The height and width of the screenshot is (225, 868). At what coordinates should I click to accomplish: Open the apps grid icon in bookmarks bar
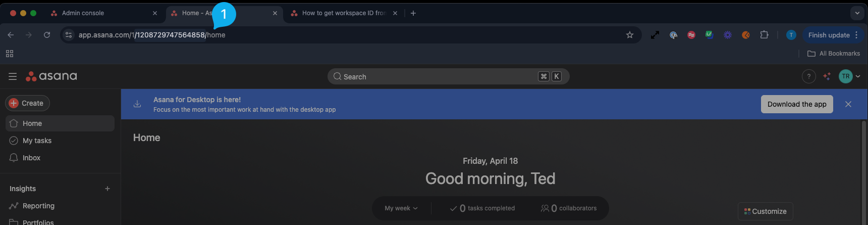coord(10,54)
